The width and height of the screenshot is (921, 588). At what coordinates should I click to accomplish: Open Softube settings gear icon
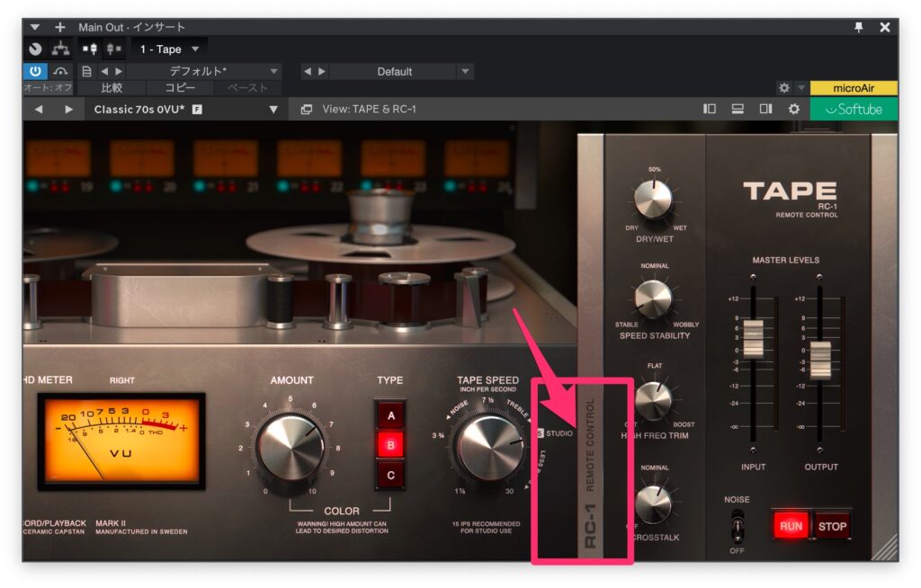pos(793,109)
